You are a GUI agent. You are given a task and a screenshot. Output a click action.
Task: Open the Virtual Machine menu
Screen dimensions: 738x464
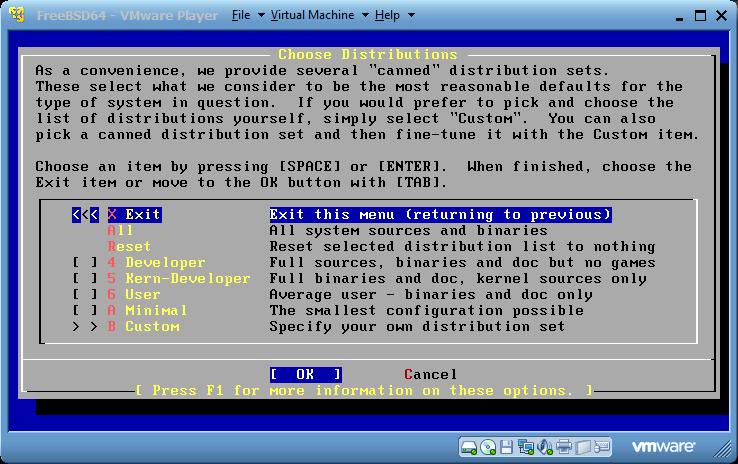313,15
